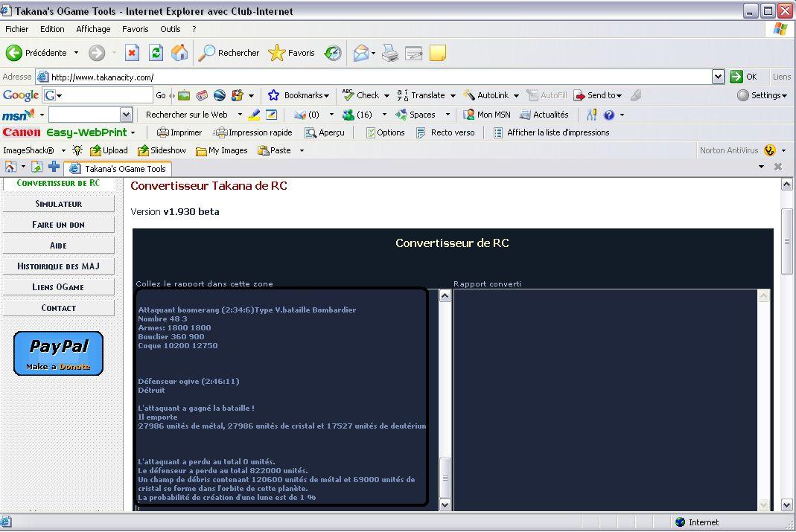Open the Mail envelope icon

[361, 53]
